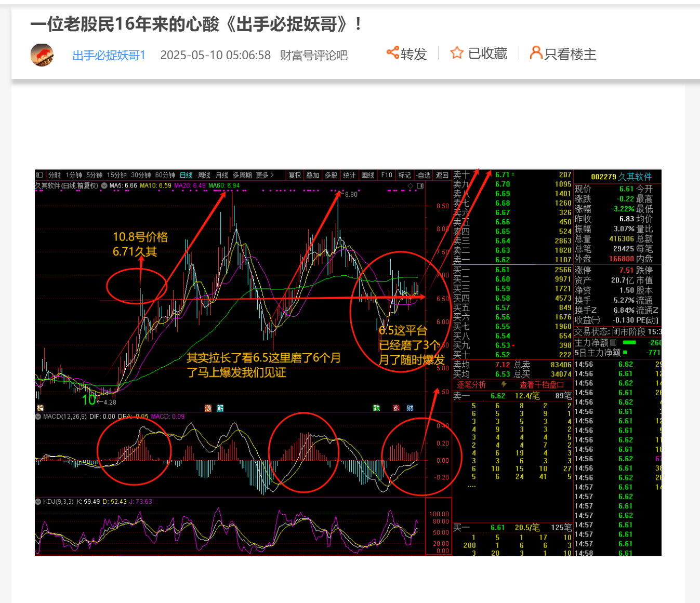Open the 逐笔分析 tick analysis link

(x=471, y=385)
